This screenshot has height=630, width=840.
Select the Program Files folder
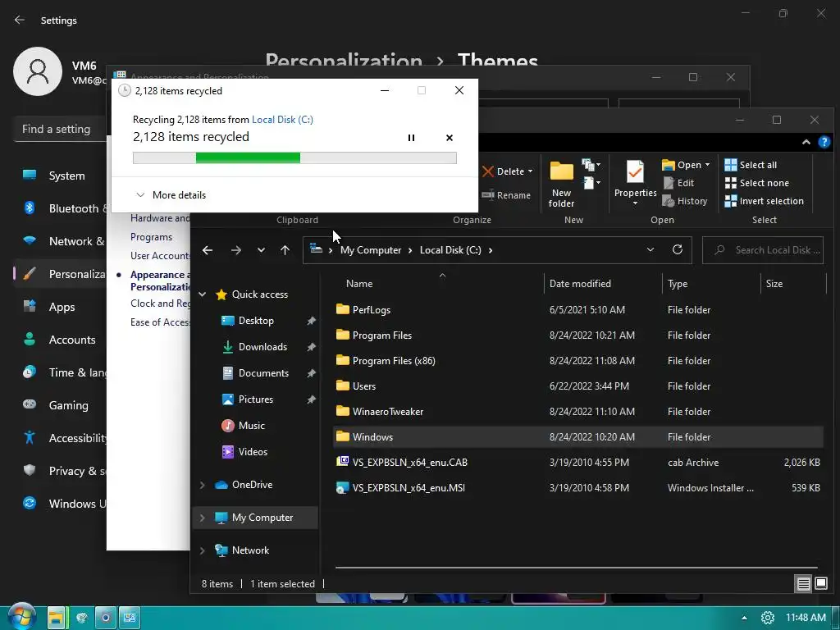[x=382, y=336]
